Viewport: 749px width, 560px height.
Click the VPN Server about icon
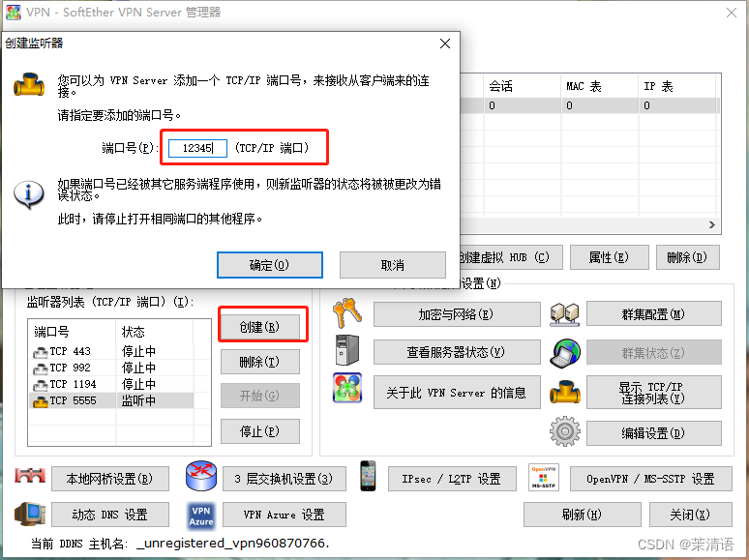347,388
